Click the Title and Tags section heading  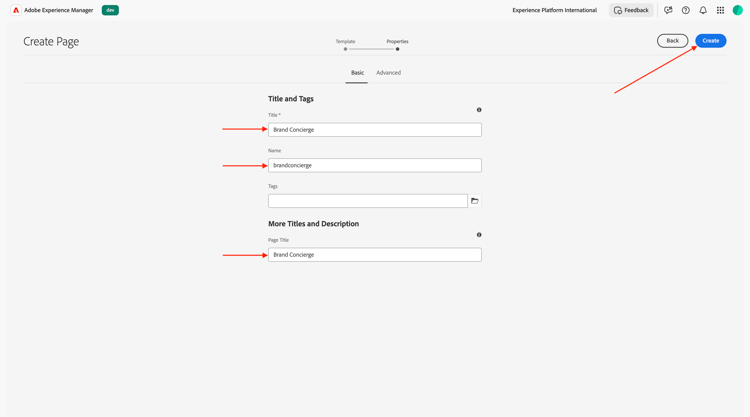[x=291, y=99]
